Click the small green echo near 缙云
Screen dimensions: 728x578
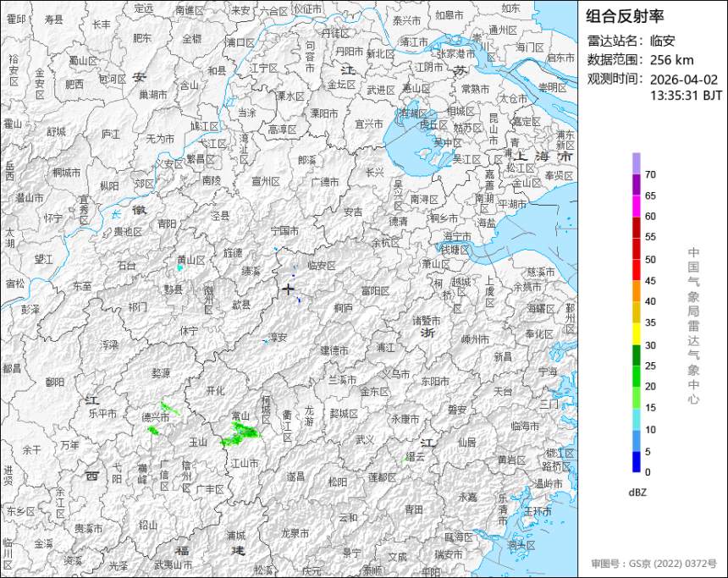pos(404,460)
